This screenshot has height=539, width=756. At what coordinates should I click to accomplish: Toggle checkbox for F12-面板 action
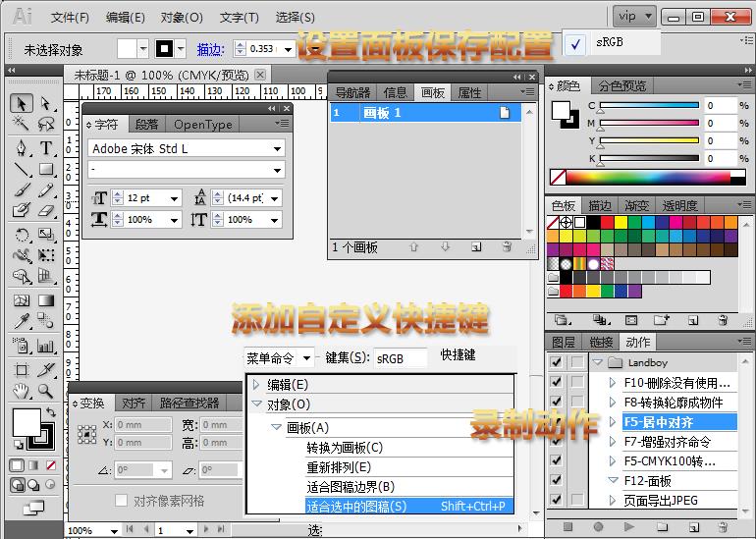click(556, 480)
